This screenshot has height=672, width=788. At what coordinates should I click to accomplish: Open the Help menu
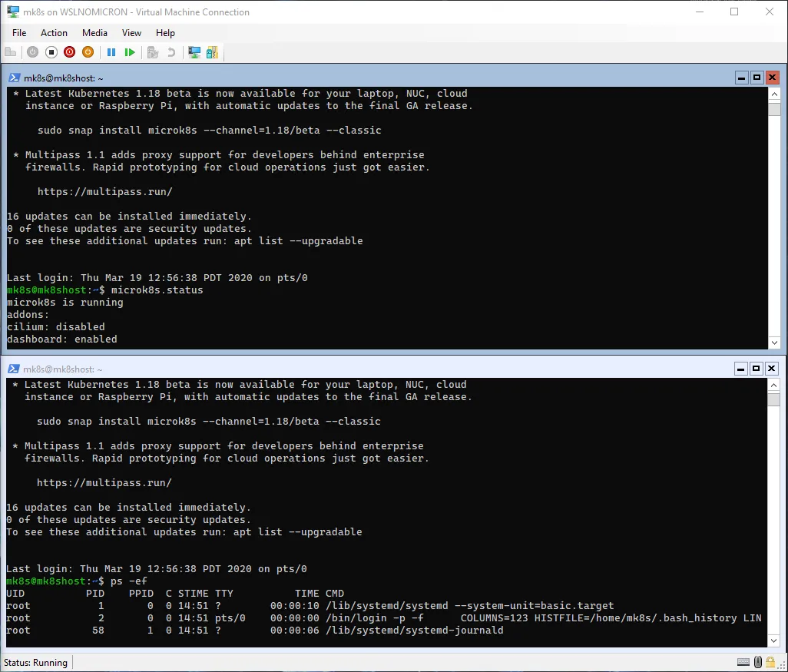click(x=165, y=33)
